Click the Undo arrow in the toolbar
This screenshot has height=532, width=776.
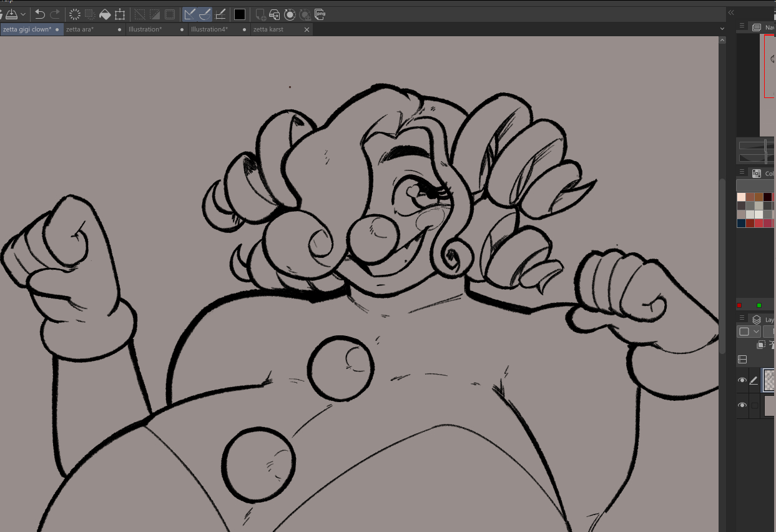click(39, 14)
